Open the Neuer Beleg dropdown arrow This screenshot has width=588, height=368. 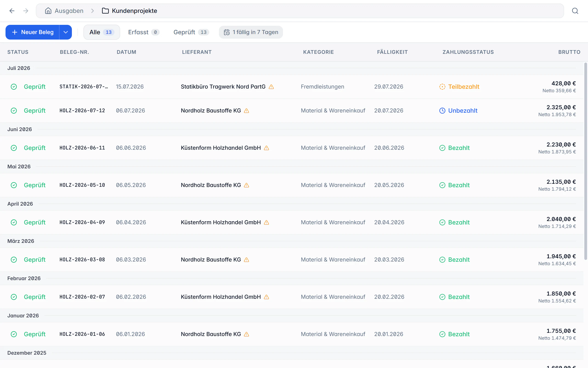(x=66, y=32)
